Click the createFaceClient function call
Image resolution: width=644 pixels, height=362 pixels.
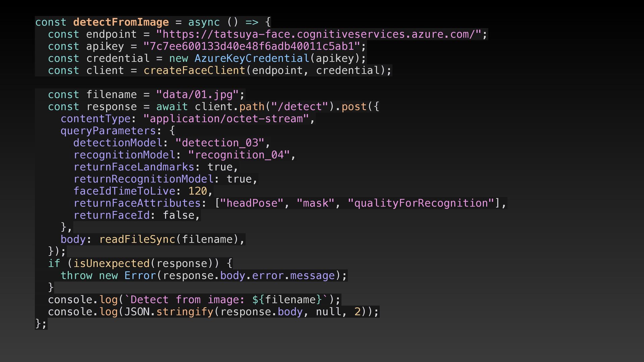coord(194,70)
